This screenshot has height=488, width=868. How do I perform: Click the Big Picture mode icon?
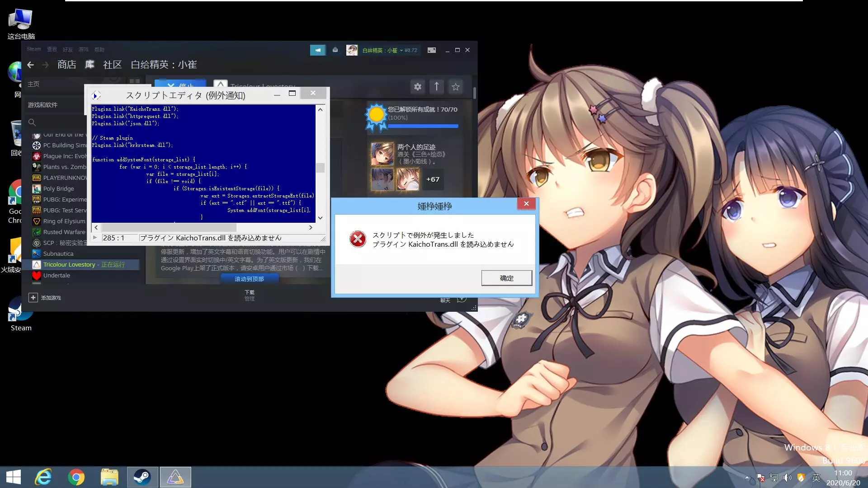tap(432, 50)
